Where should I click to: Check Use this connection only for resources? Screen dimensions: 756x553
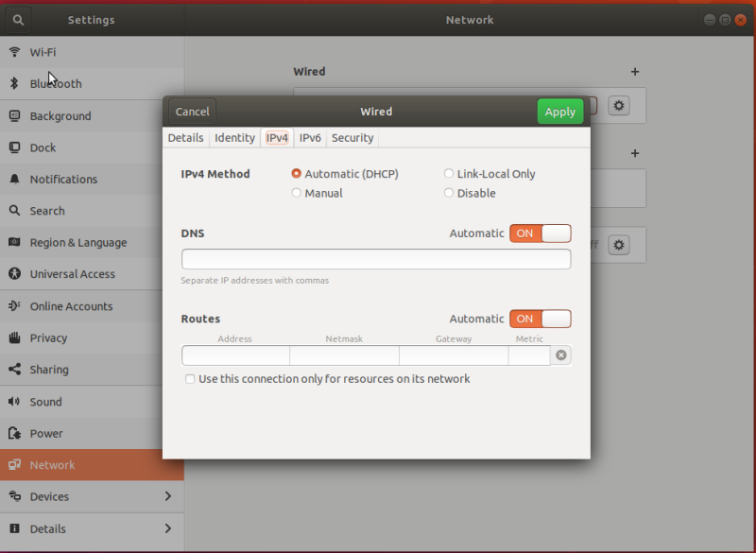coord(190,379)
